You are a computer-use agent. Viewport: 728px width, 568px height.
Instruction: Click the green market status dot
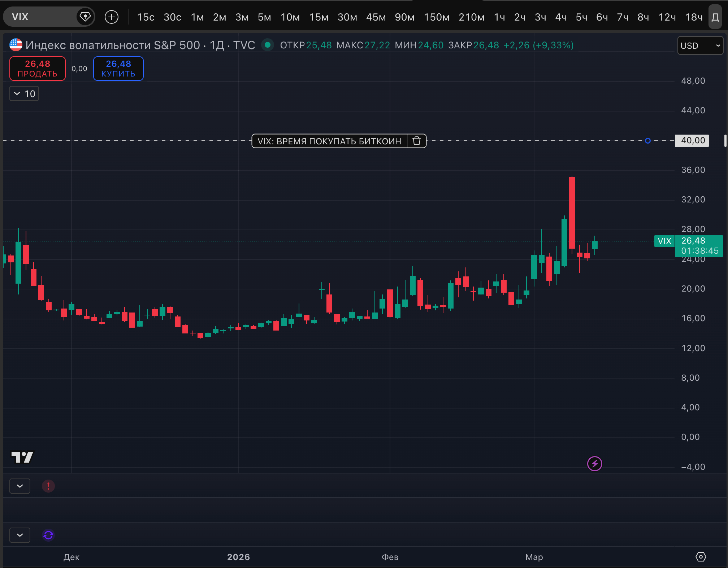(268, 45)
